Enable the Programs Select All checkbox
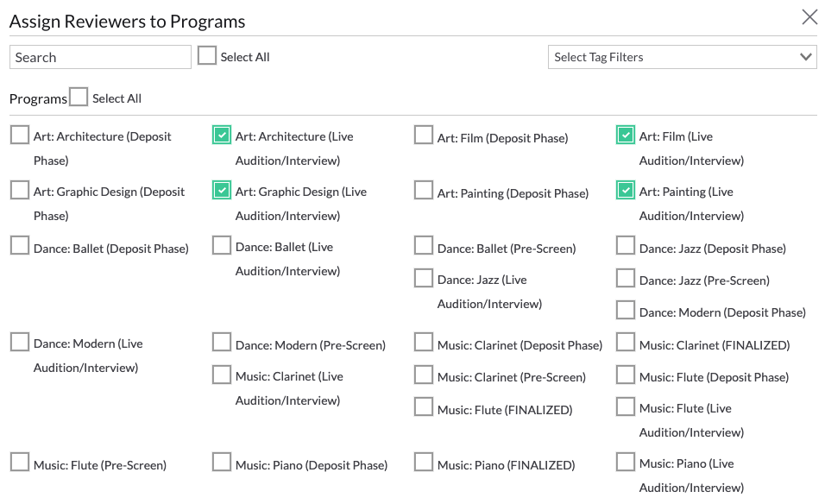 [x=79, y=96]
